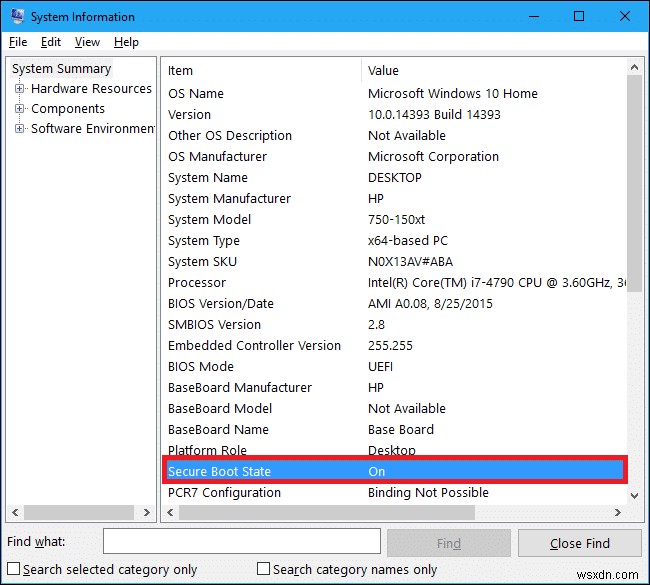Select the Platform Role row

pyautogui.click(x=394, y=449)
